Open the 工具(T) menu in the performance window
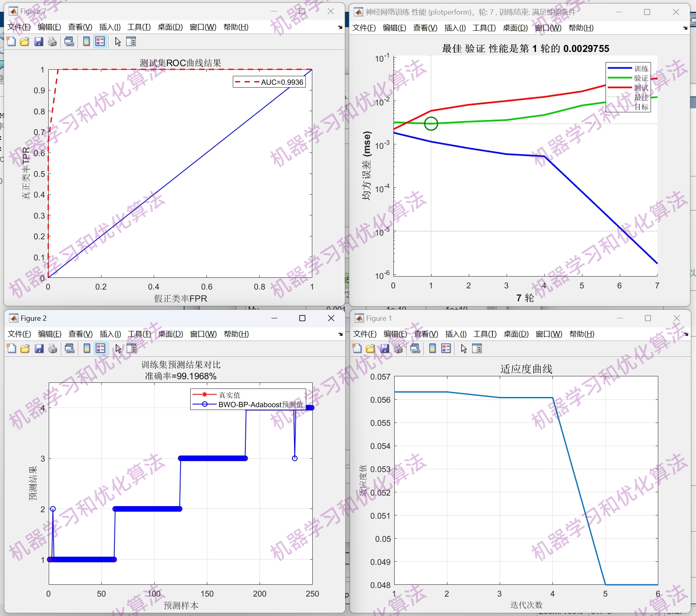 (484, 28)
